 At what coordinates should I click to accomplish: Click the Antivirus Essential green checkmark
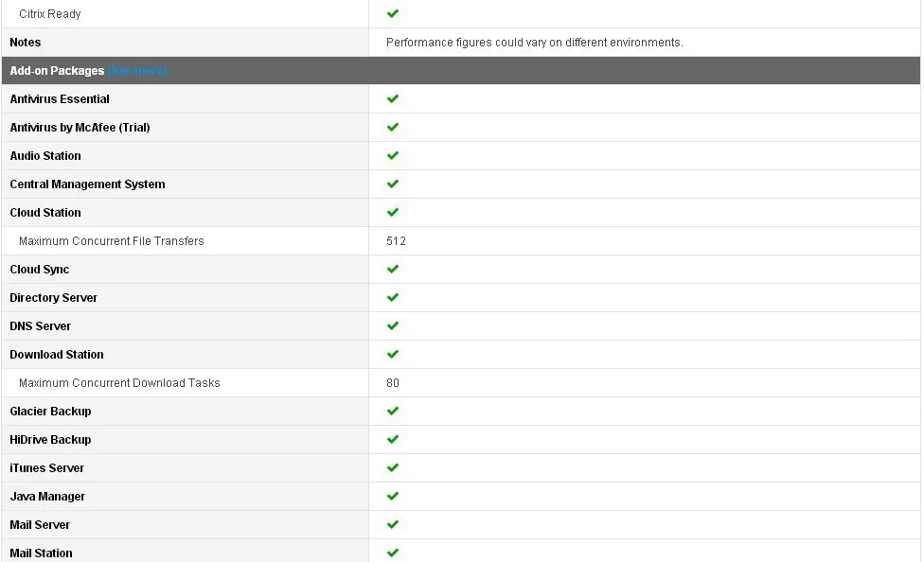[x=393, y=98]
